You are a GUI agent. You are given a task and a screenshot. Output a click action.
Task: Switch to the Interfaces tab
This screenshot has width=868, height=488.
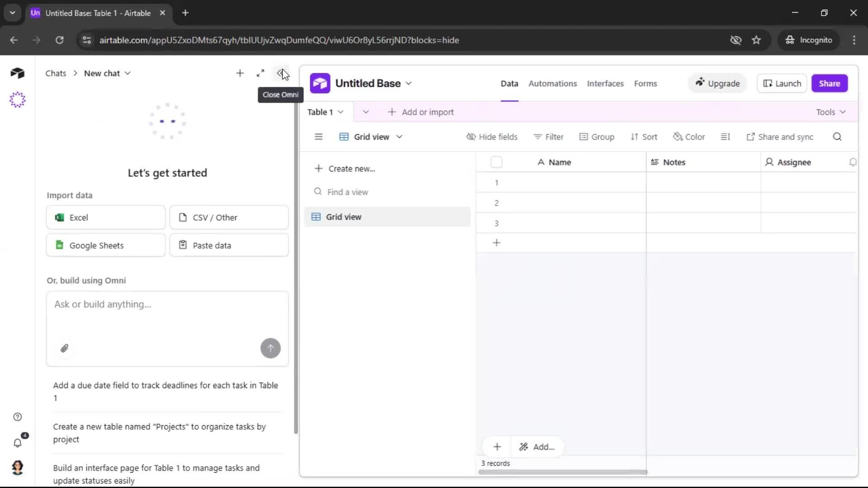coord(605,84)
